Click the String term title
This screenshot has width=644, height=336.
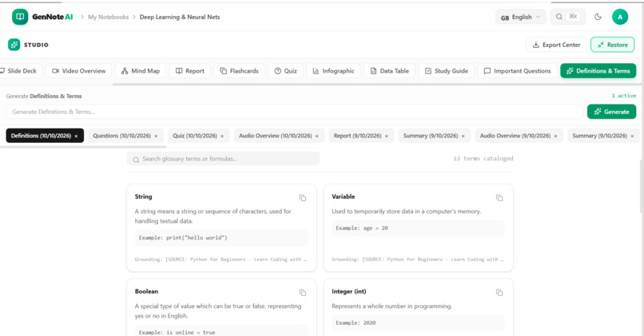[x=143, y=196]
